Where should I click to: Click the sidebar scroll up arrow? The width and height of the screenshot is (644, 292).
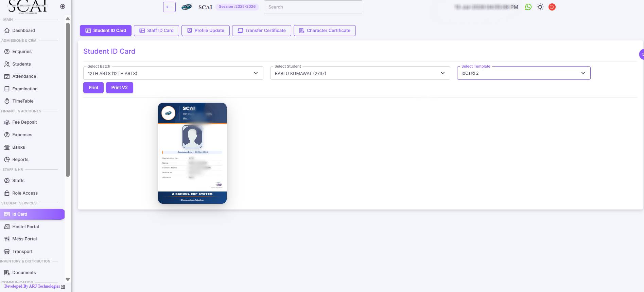[x=68, y=19]
